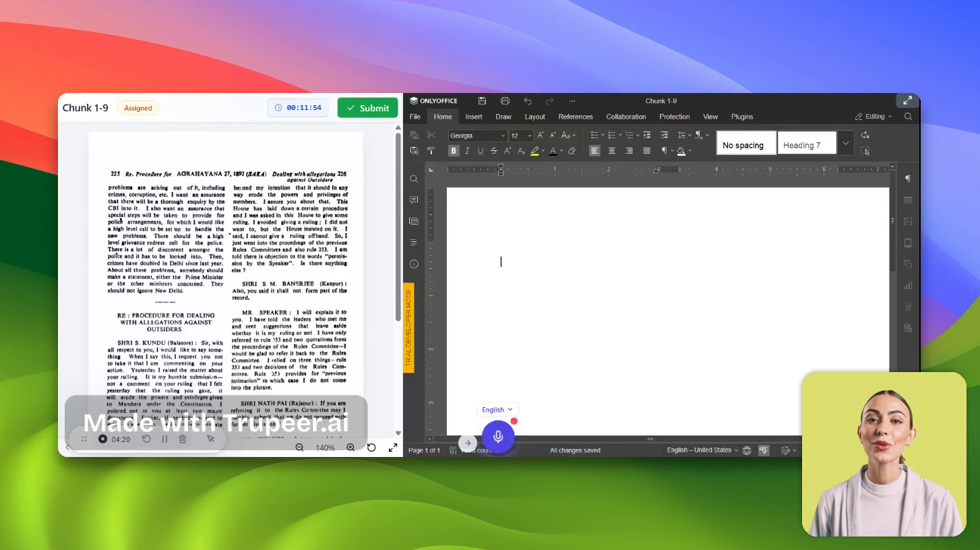980x550 pixels.
Task: Justify the paragraph text
Action: point(646,151)
